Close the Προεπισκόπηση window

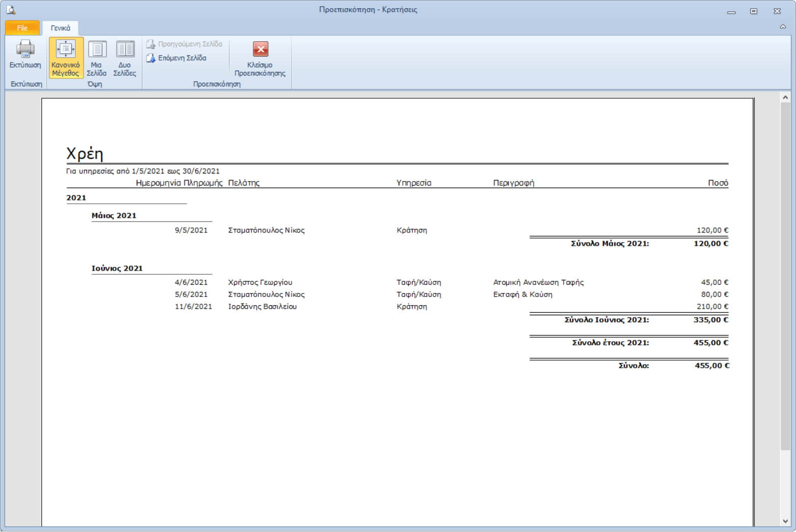pyautogui.click(x=777, y=11)
